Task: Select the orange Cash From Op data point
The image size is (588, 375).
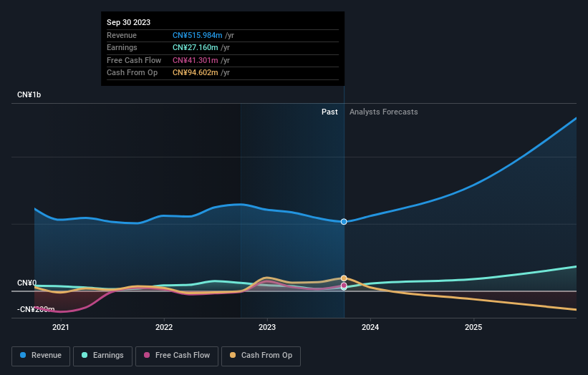Action: (x=344, y=278)
